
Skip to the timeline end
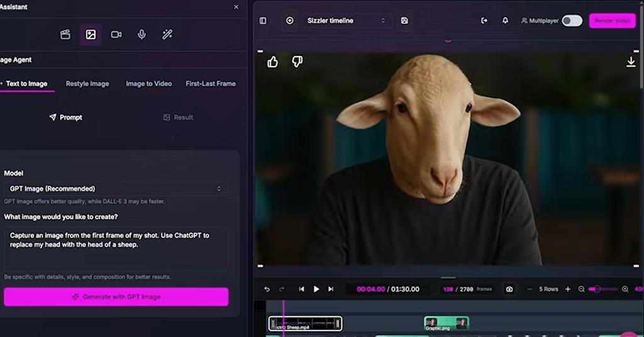[x=331, y=289]
